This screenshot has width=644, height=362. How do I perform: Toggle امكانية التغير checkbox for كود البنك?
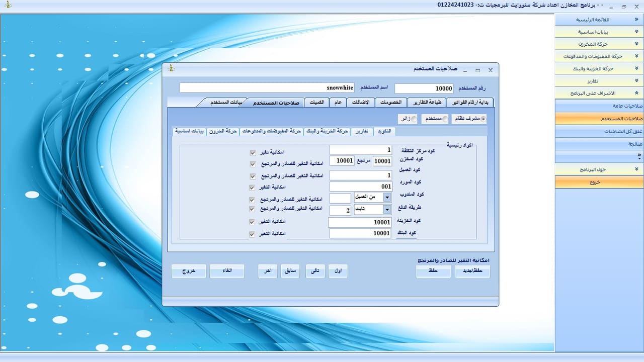253,234
